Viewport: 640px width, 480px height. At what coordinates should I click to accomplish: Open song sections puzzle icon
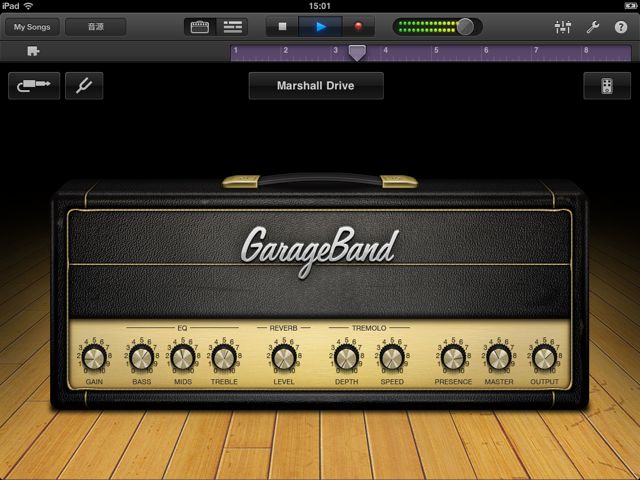[x=33, y=51]
